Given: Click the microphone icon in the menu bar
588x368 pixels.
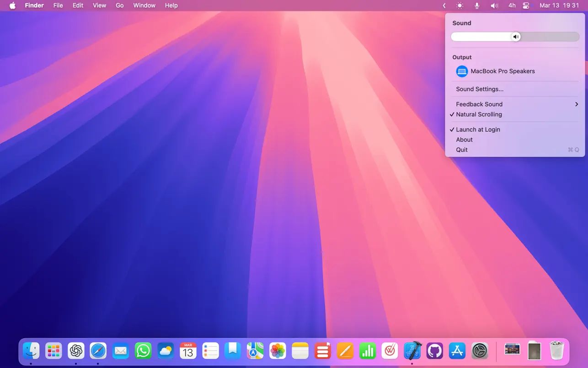Looking at the screenshot, I should (x=476, y=5).
